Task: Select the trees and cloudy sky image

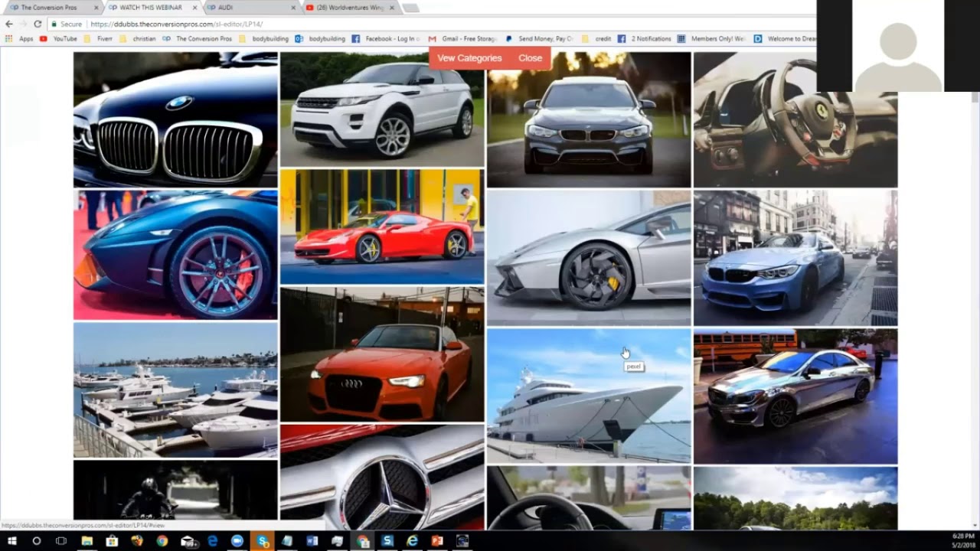Action: 795,498
